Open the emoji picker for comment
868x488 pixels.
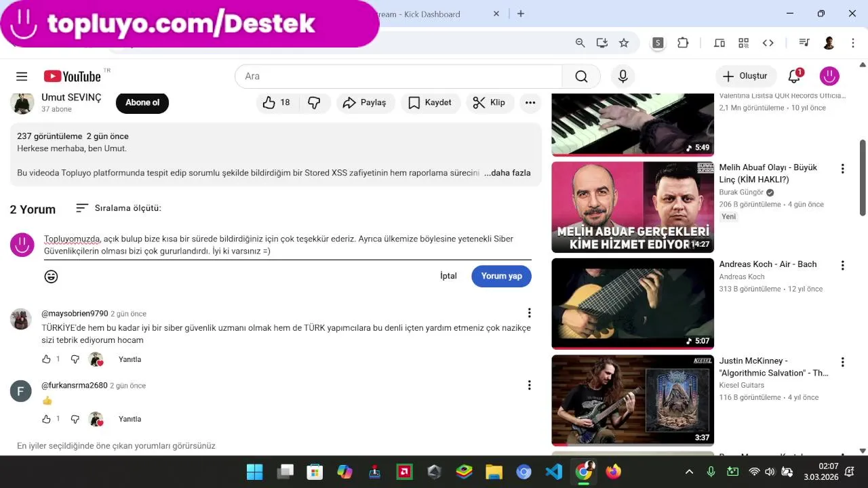(51, 277)
